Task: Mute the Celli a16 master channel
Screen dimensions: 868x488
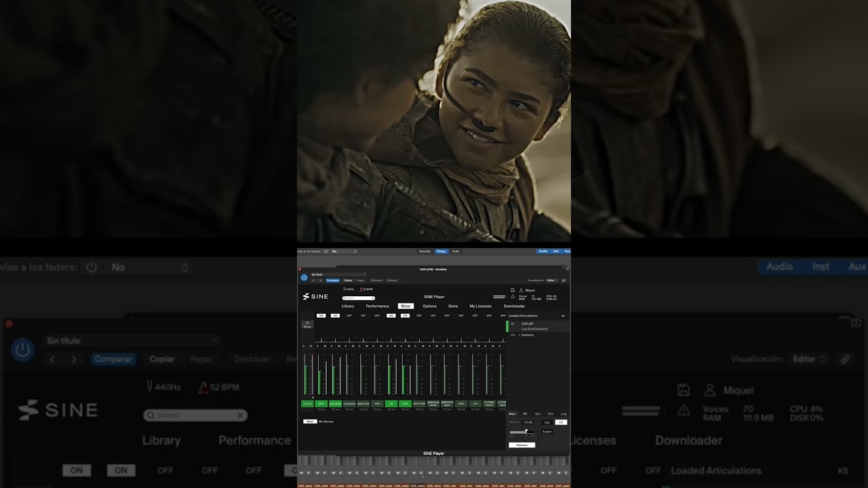Action: click(311, 346)
